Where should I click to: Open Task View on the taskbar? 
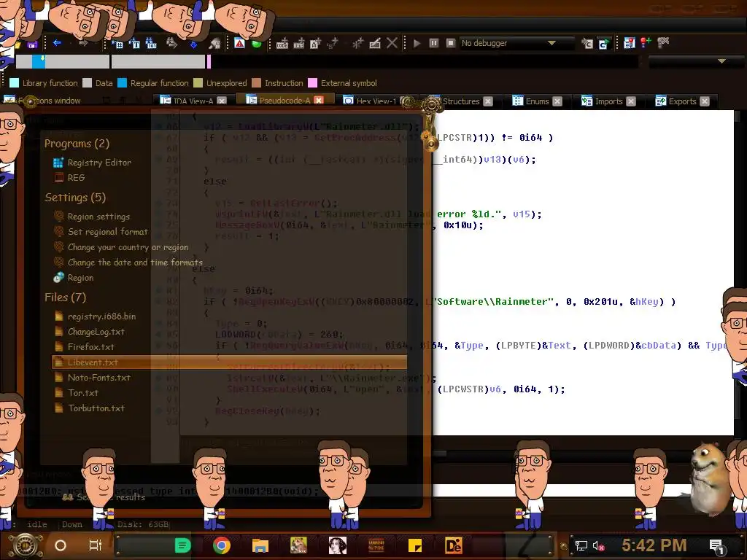tap(96, 545)
